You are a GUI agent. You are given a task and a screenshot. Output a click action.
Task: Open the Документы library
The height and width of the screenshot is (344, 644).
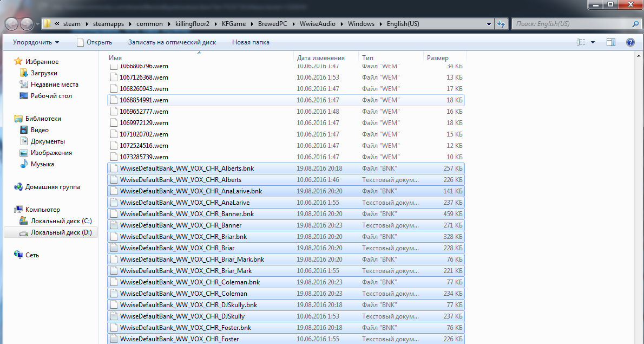point(42,141)
